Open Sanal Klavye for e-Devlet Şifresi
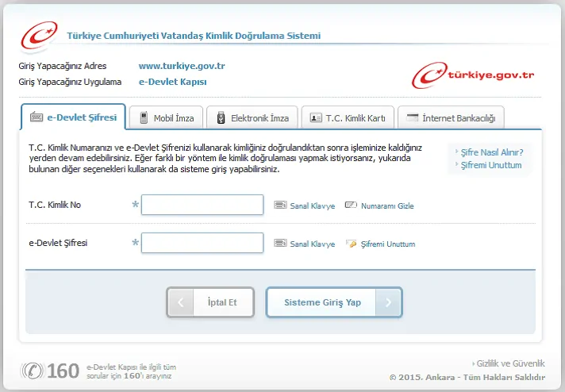The image size is (565, 392). click(313, 244)
